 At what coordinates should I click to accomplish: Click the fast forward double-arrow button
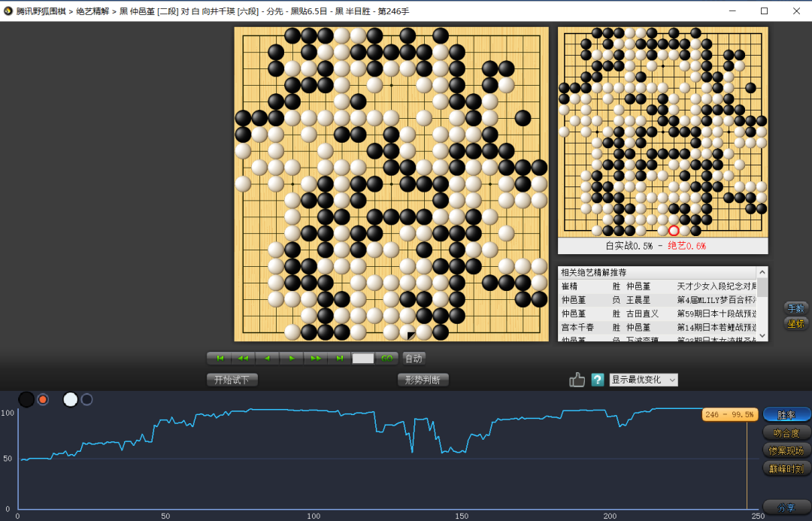315,359
